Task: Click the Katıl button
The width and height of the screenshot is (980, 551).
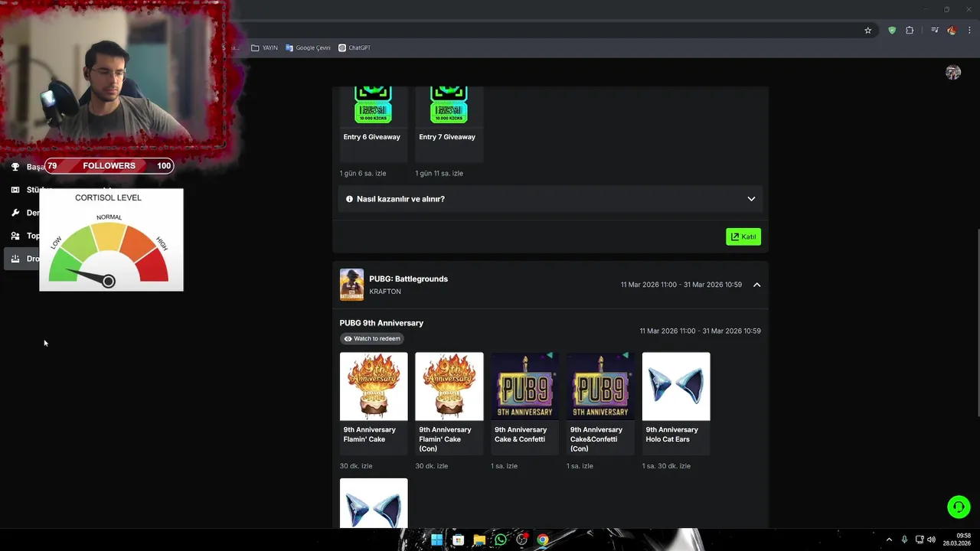Action: [743, 236]
